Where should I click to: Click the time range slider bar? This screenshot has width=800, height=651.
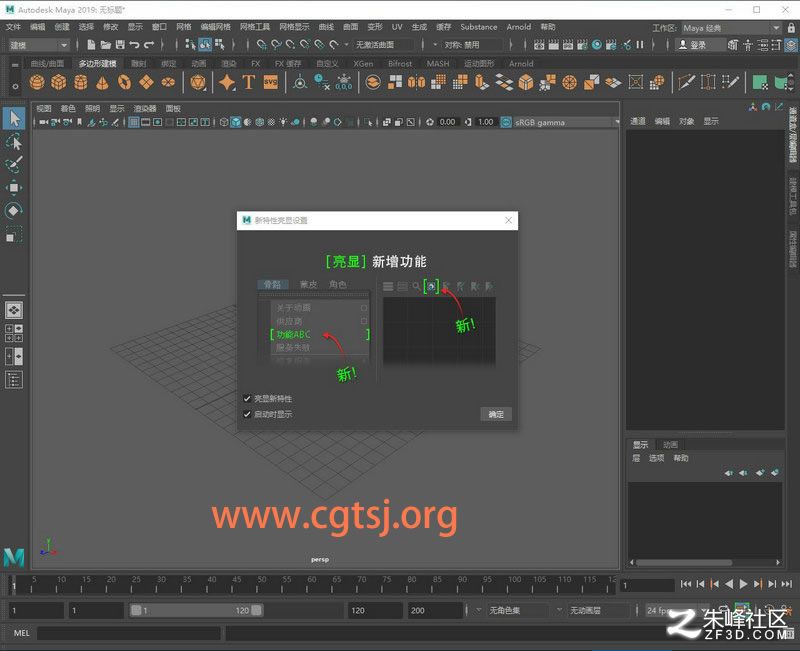pos(196,610)
